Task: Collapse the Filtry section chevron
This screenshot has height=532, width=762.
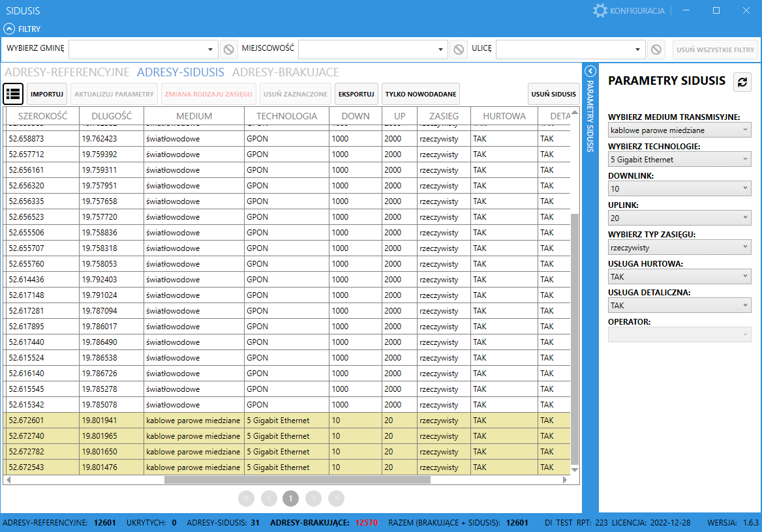Action: pyautogui.click(x=9, y=29)
